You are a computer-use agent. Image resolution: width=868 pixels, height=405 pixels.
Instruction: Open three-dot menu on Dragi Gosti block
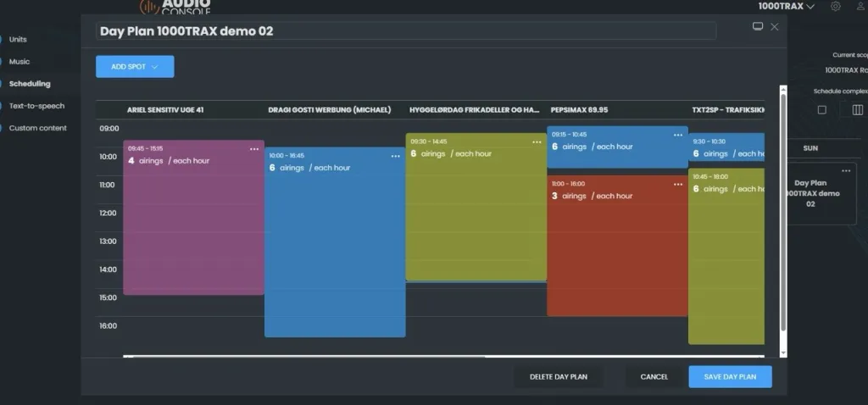(395, 156)
